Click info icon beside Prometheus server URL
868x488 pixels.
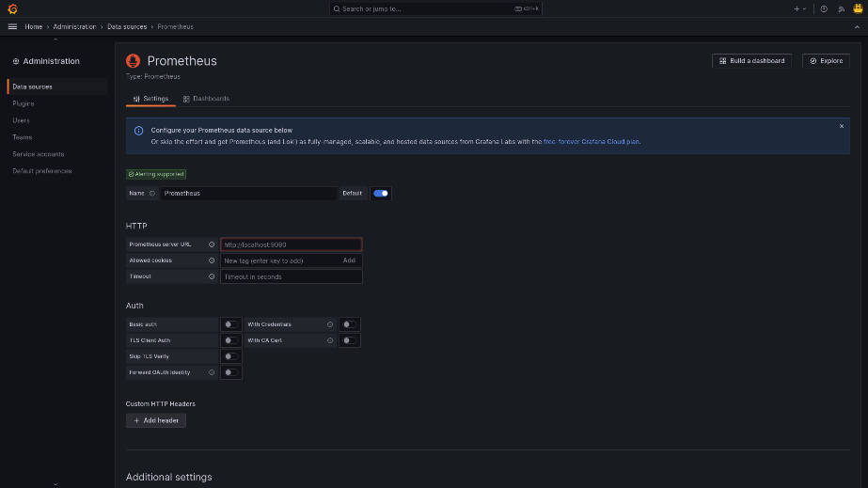(212, 244)
